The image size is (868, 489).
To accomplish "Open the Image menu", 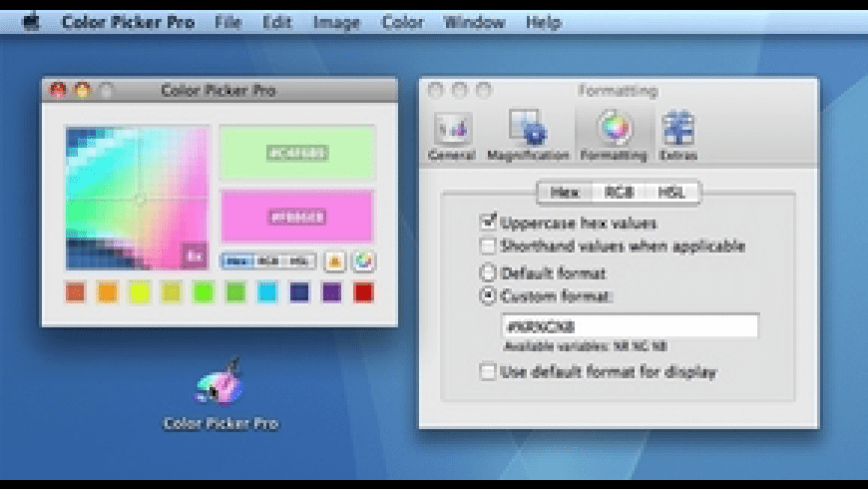I will pos(336,22).
